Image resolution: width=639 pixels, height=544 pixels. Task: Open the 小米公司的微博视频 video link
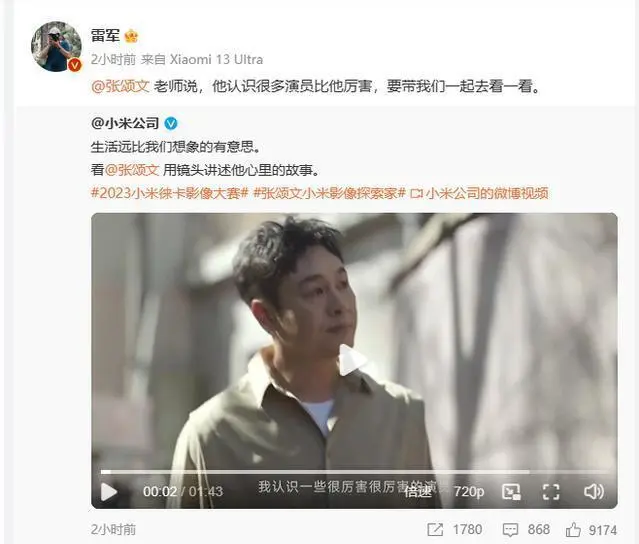click(479, 193)
